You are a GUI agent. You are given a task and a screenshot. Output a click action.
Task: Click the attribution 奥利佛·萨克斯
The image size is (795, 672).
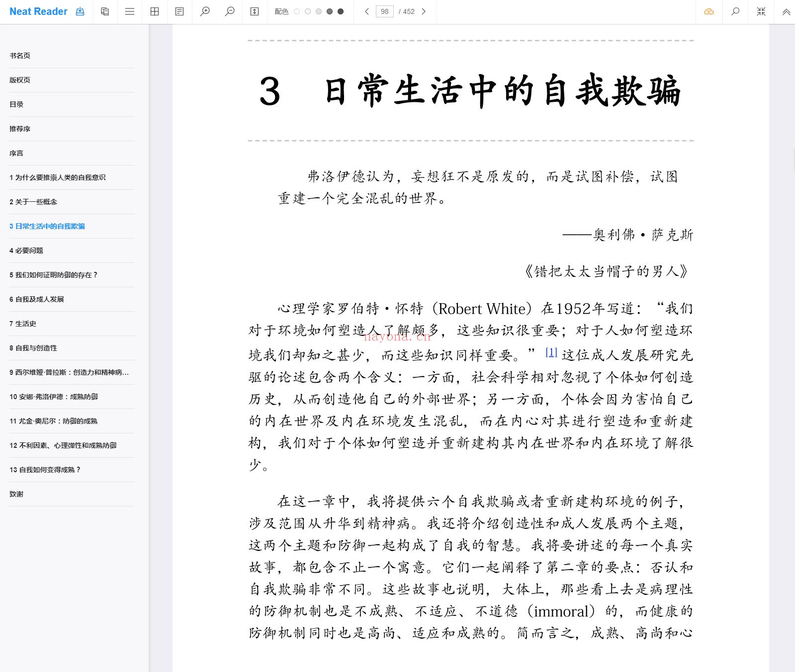[643, 235]
